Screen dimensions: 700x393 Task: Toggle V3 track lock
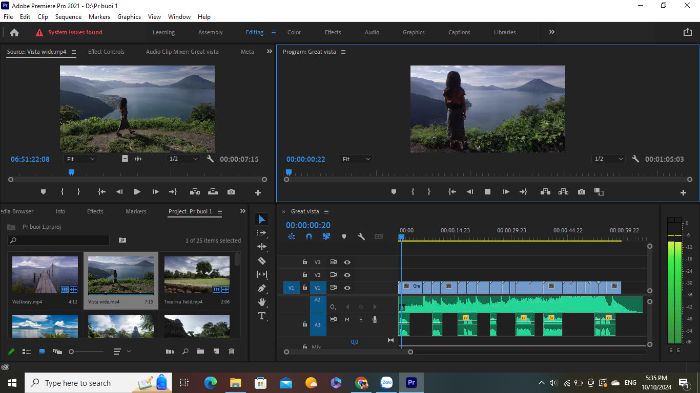(x=305, y=262)
